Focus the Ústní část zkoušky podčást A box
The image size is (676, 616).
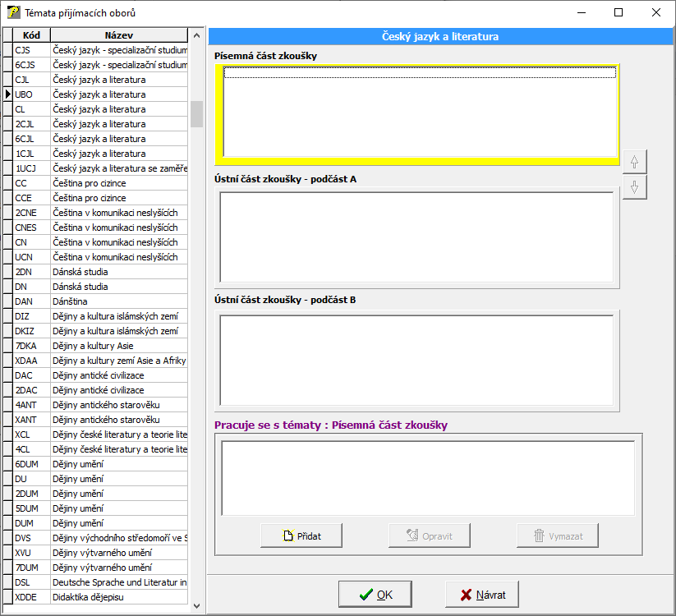[416, 237]
